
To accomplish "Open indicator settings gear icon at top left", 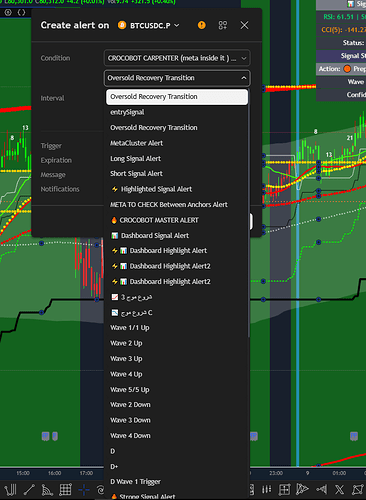I will coord(8,13).
